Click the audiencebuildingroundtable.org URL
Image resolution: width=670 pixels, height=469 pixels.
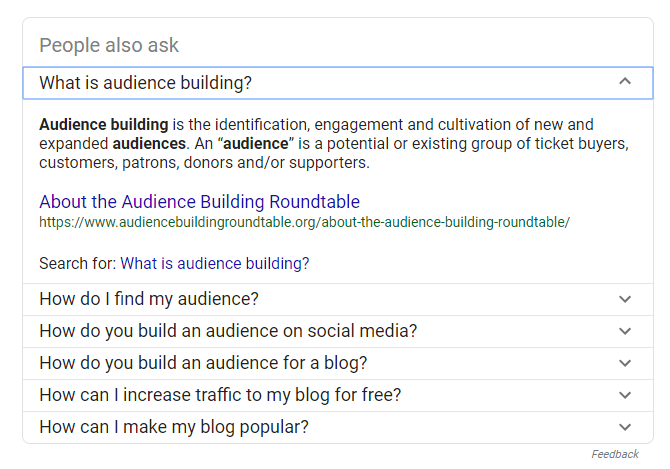tap(304, 222)
